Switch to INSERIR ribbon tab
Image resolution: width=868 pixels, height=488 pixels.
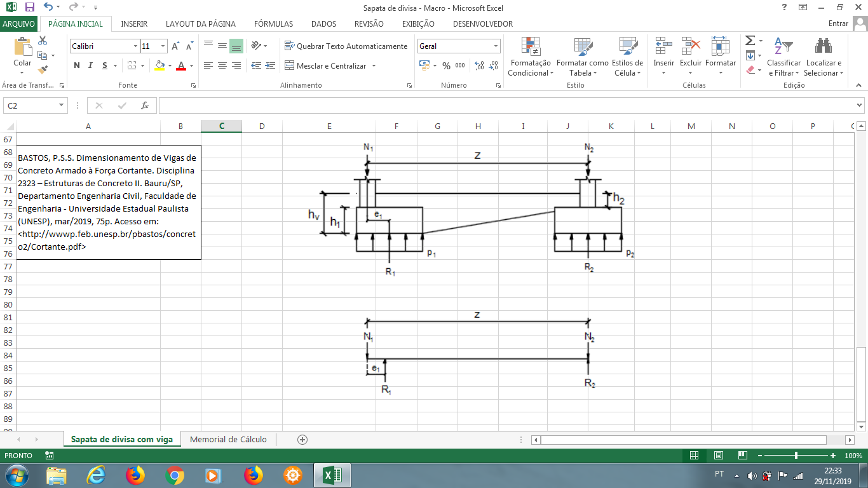(x=134, y=24)
